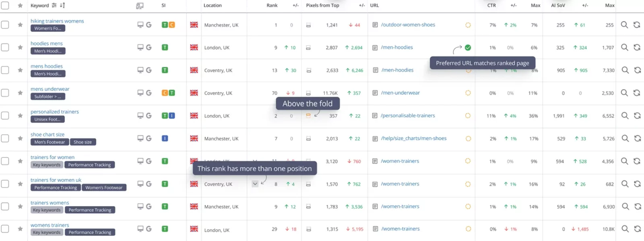The height and width of the screenshot is (241, 644).
Task: Expand multiple positions for trainers for women uk
Action: (x=255, y=184)
